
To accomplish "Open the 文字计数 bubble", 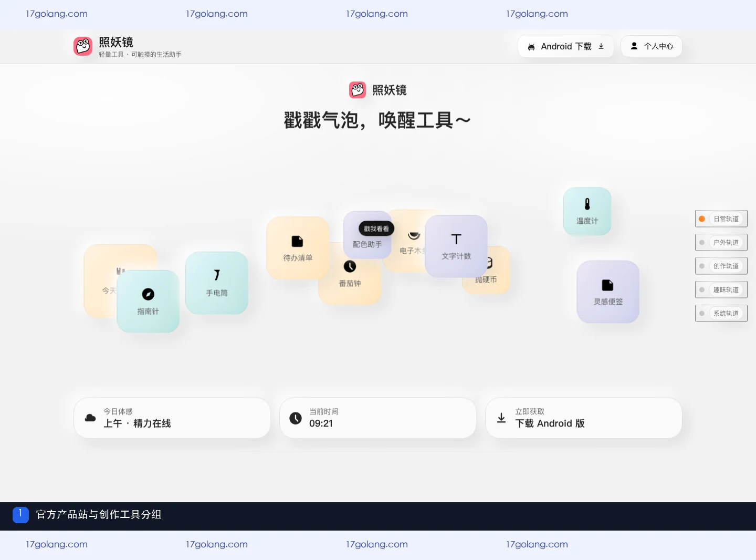I will 456,246.
